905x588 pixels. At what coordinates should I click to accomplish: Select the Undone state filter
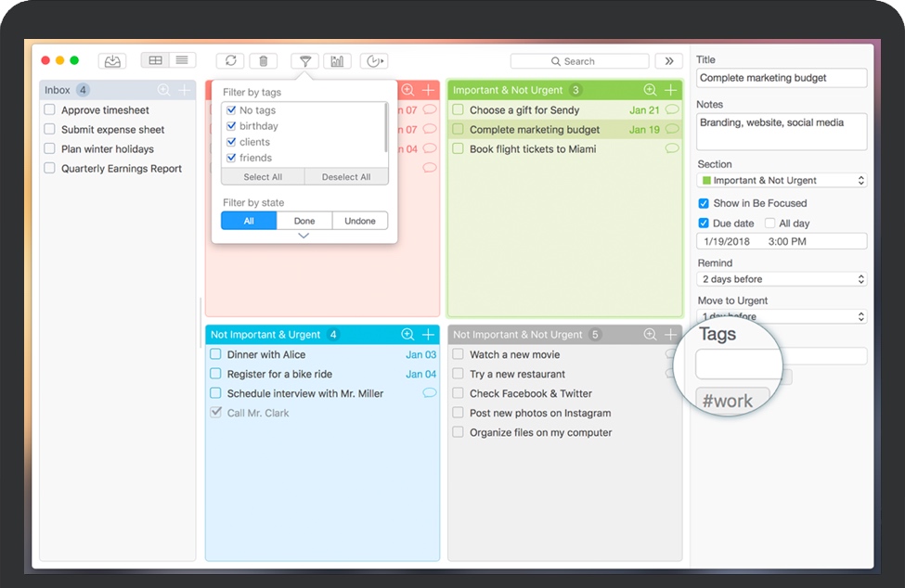[x=360, y=221]
